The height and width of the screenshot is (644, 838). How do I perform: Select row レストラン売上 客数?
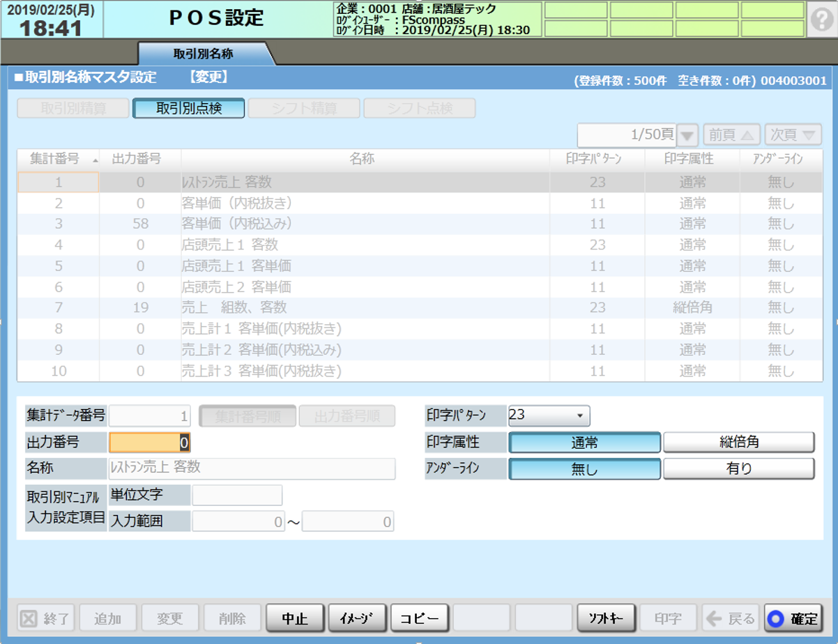point(419,182)
